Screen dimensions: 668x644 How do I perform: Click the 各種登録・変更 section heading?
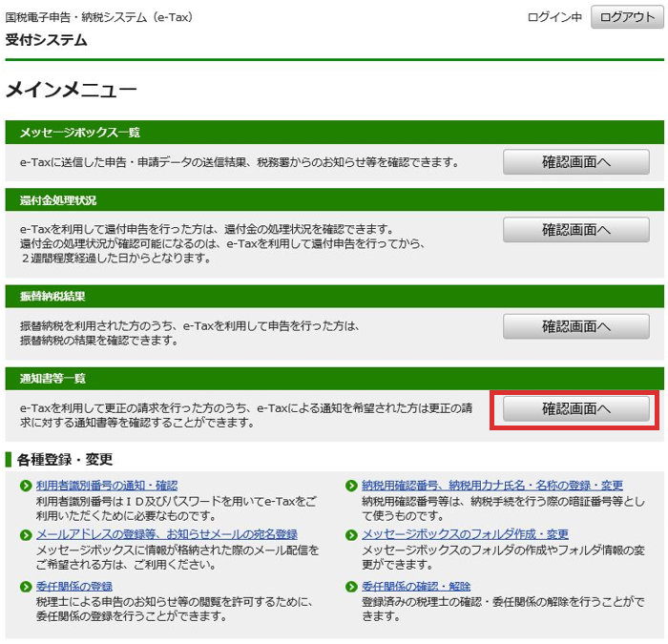[64, 460]
